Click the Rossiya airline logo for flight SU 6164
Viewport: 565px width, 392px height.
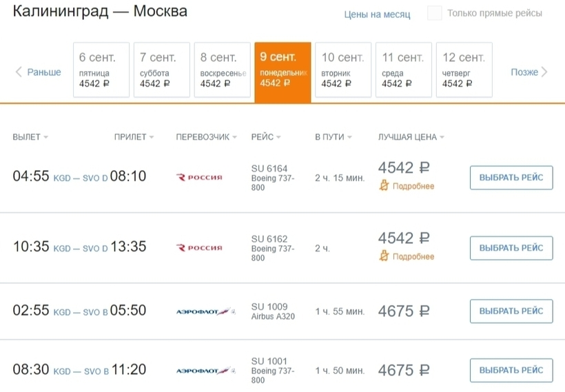coord(200,178)
